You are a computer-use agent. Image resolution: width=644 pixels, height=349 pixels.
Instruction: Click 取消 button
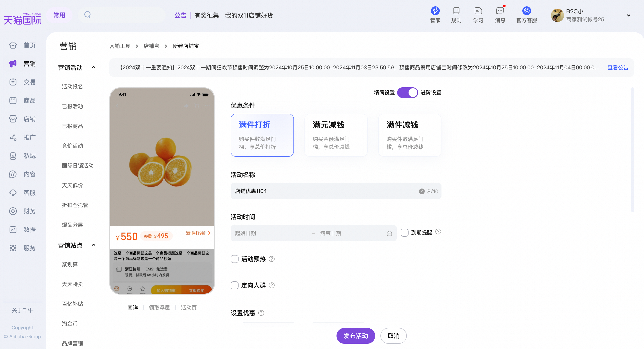tap(393, 336)
